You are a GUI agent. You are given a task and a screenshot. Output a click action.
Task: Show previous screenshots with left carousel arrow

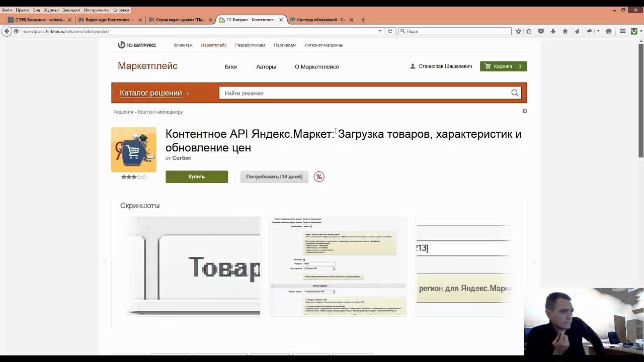click(105, 262)
